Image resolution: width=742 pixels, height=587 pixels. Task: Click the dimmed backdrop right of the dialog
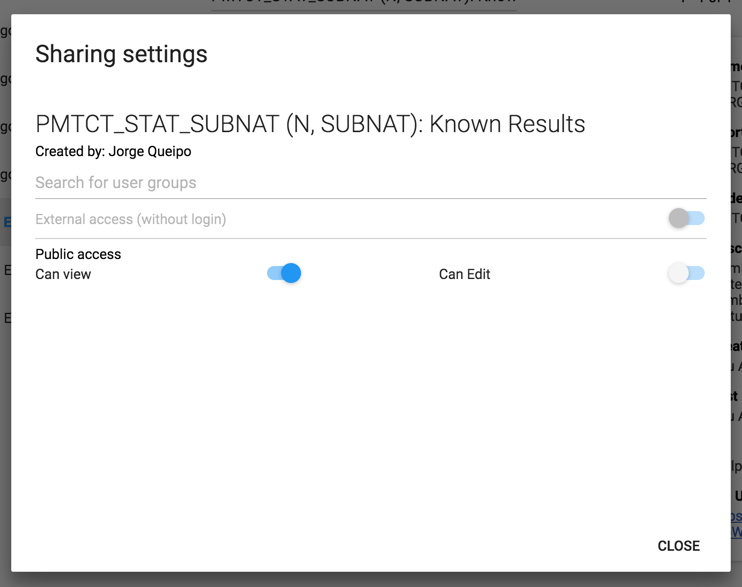(736, 300)
